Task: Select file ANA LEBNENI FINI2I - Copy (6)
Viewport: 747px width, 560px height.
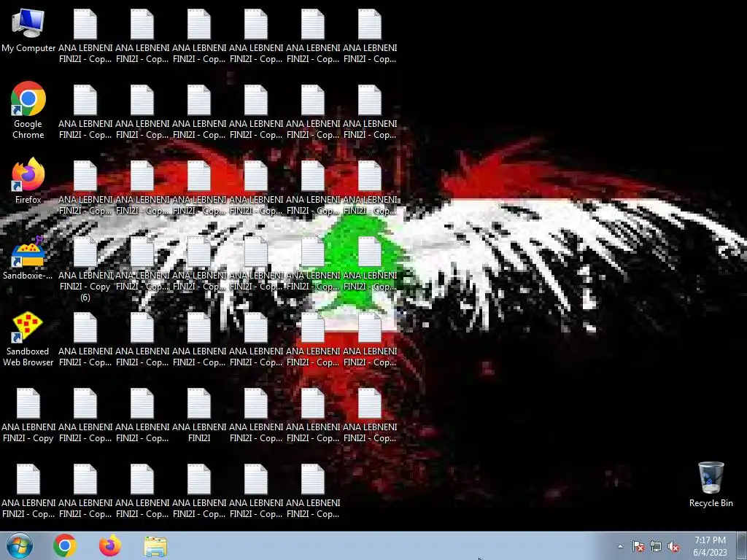Action: coord(85,270)
